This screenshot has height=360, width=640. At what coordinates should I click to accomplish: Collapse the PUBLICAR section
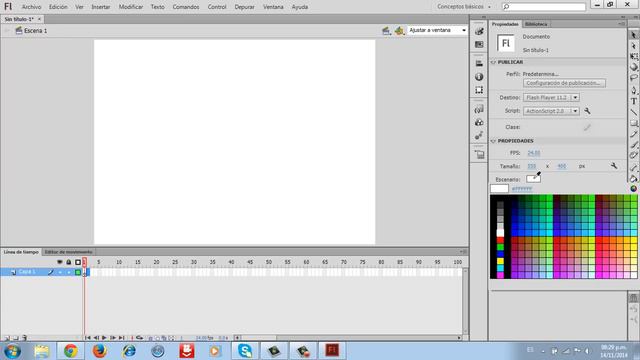493,62
